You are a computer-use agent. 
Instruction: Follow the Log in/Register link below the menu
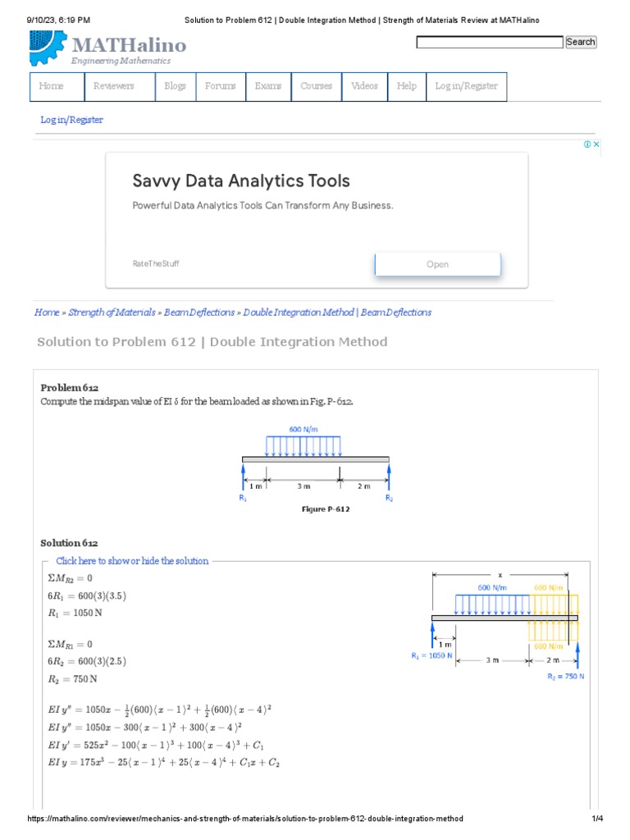[x=72, y=120]
